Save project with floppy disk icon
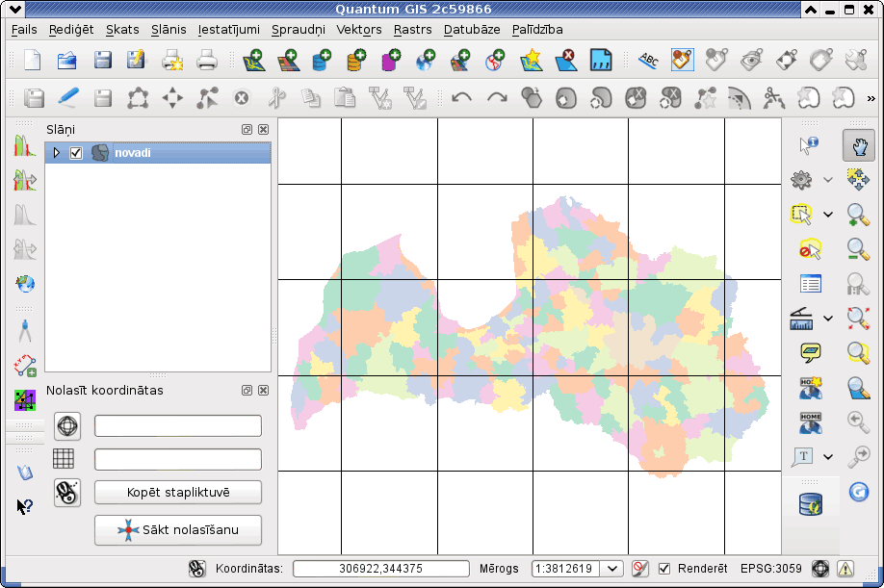 tap(102, 60)
